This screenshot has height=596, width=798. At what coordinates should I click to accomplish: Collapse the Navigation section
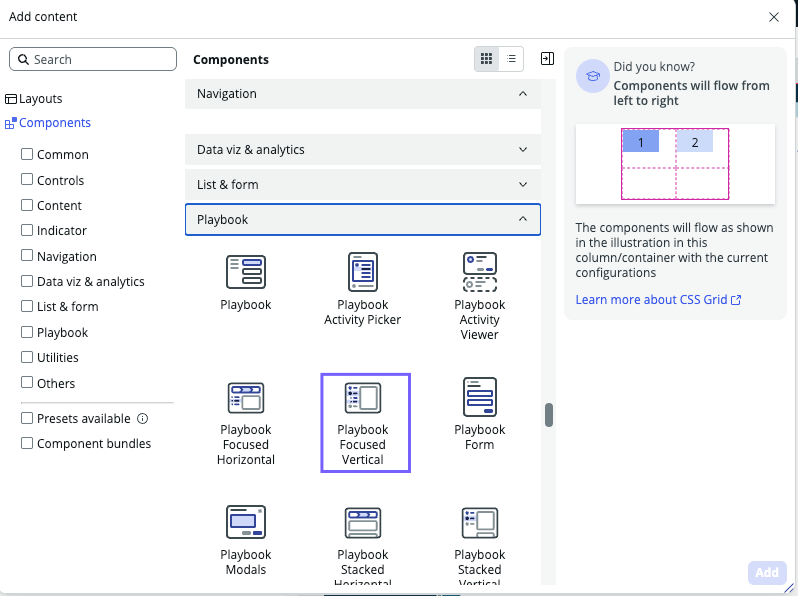pos(362,94)
